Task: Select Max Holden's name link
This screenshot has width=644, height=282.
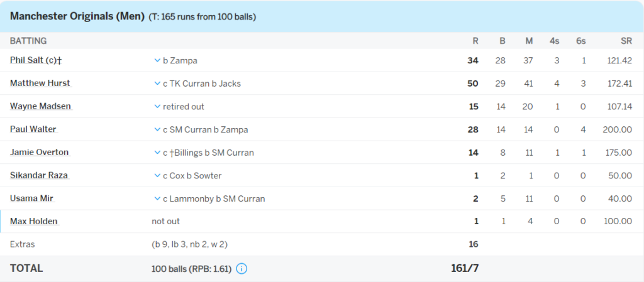Action: click(33, 221)
